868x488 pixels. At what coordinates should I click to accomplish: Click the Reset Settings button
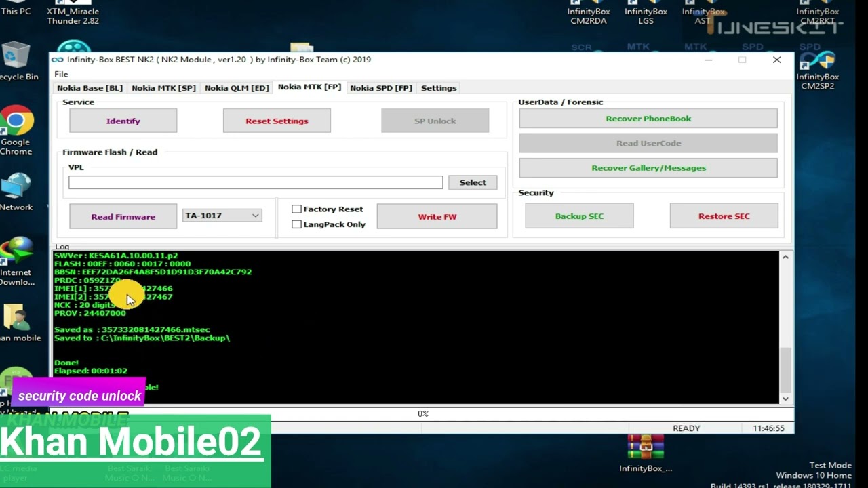277,121
